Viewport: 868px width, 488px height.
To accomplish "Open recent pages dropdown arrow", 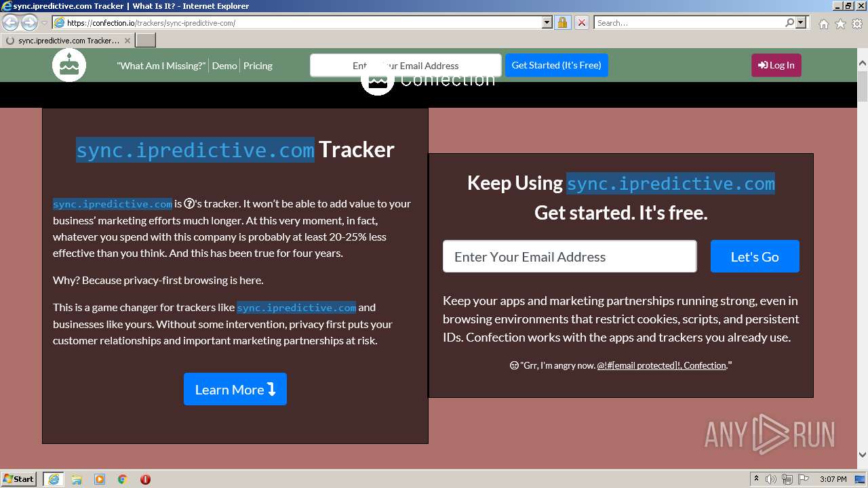I will [44, 23].
